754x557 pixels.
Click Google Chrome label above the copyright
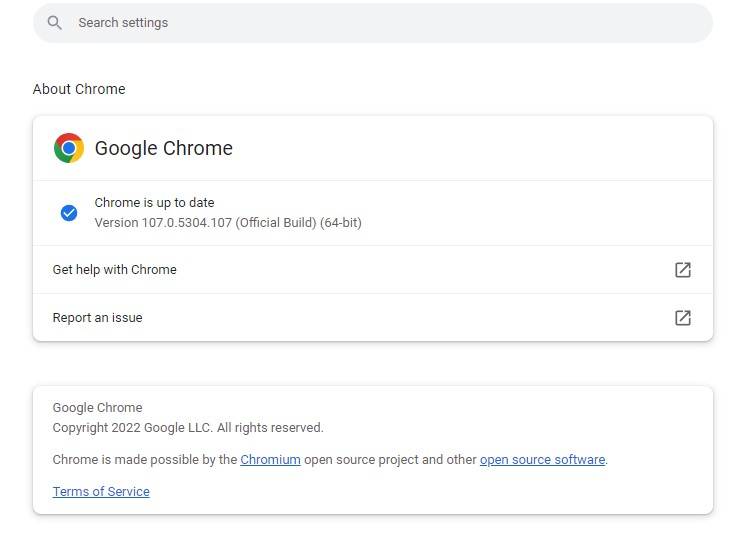click(97, 408)
